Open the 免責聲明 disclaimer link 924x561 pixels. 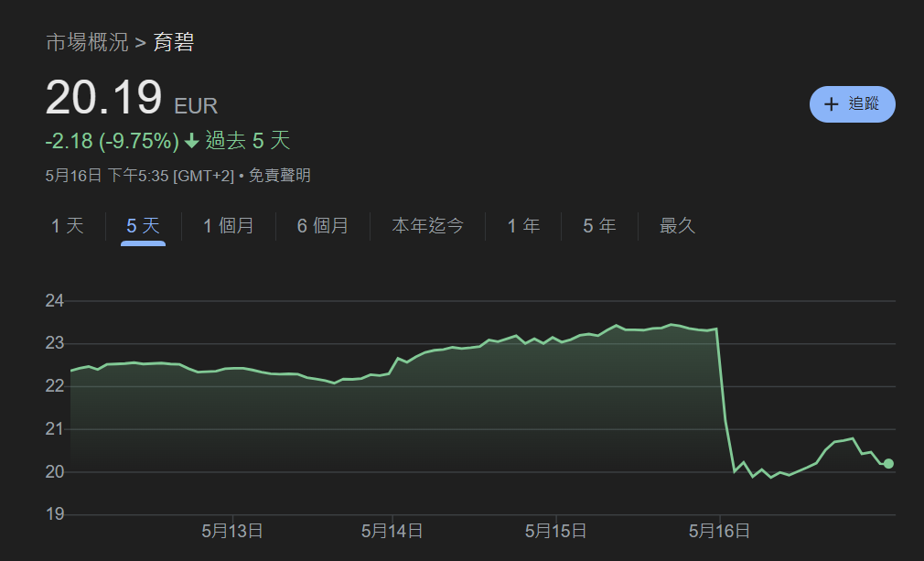[279, 176]
